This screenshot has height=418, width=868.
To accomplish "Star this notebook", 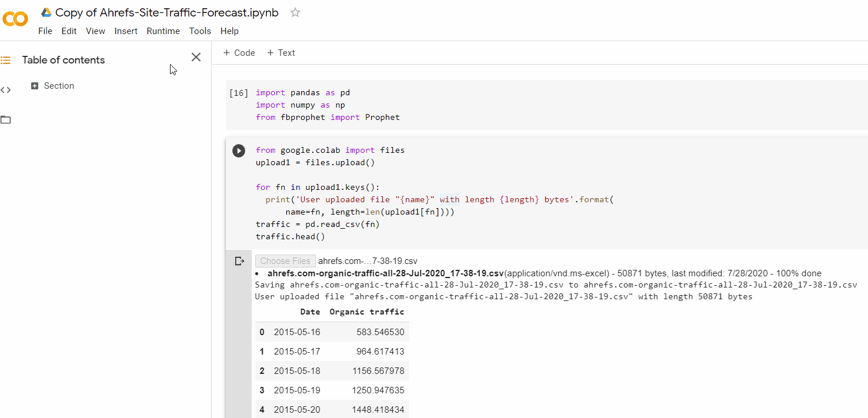I will [x=295, y=12].
